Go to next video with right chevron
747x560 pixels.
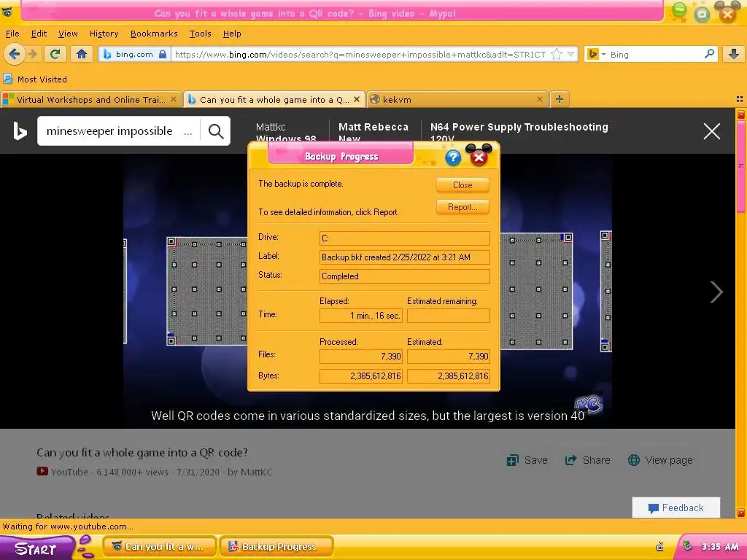click(x=716, y=292)
